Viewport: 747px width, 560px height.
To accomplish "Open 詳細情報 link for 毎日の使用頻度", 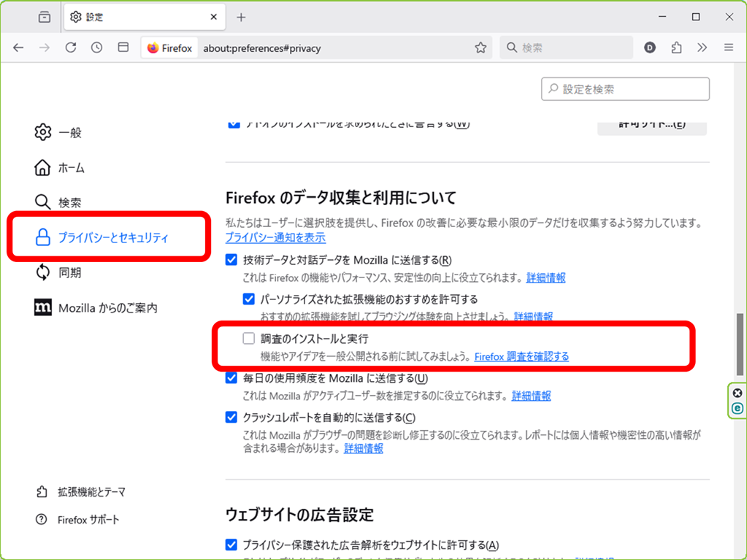I will tap(531, 396).
